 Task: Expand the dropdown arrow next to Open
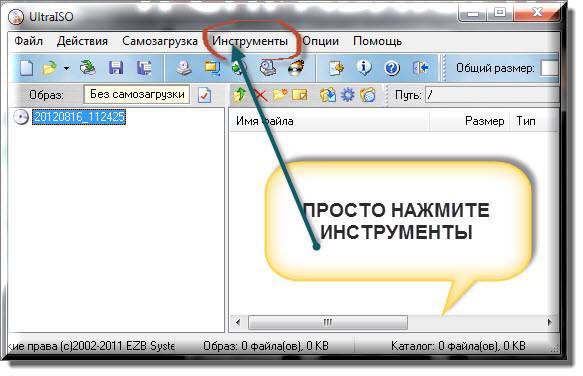[66, 68]
